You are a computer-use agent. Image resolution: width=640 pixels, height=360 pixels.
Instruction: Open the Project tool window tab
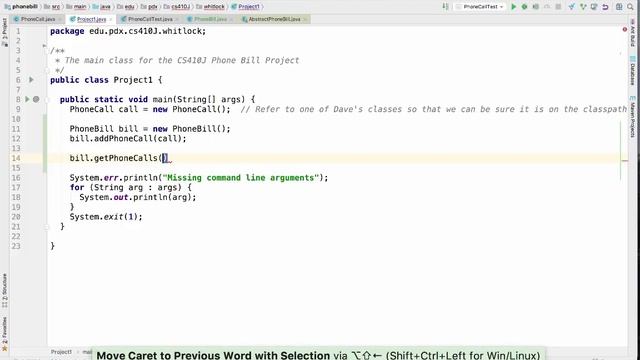pos(4,32)
